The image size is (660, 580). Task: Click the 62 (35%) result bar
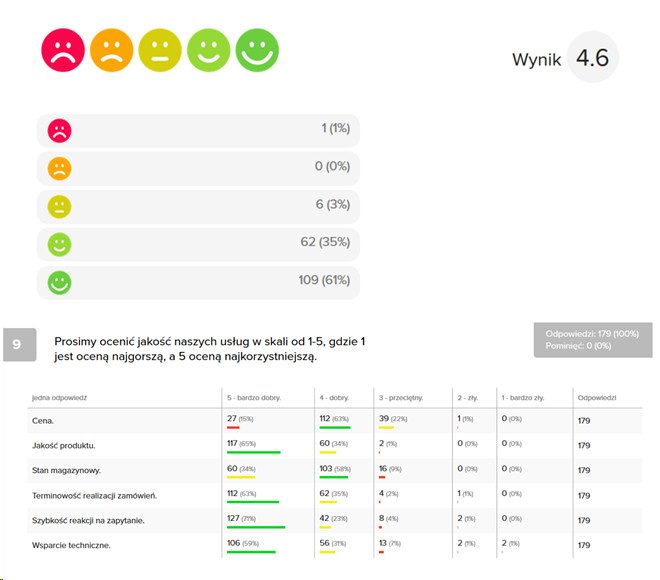click(198, 243)
